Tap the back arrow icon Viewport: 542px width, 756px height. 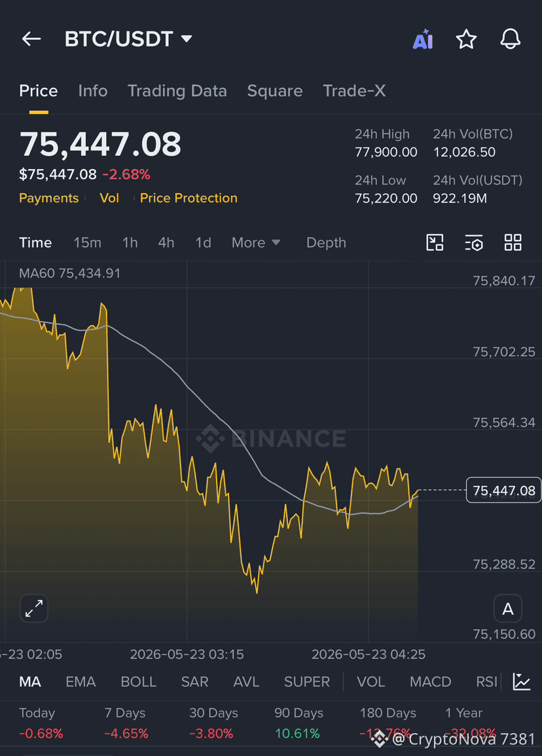pyautogui.click(x=31, y=39)
